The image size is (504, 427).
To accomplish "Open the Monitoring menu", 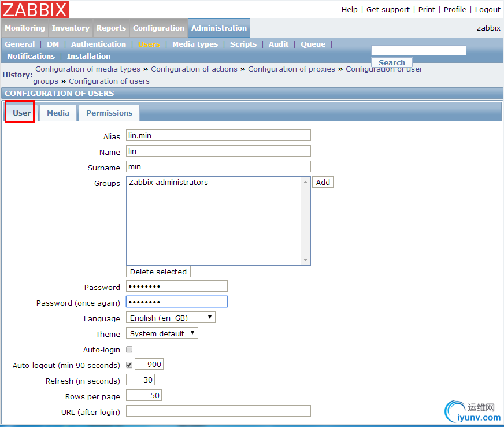I will (25, 28).
